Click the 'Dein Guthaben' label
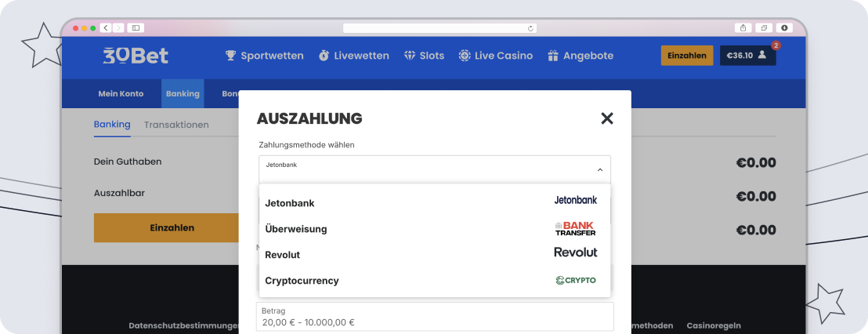This screenshot has width=868, height=334. 128,162
